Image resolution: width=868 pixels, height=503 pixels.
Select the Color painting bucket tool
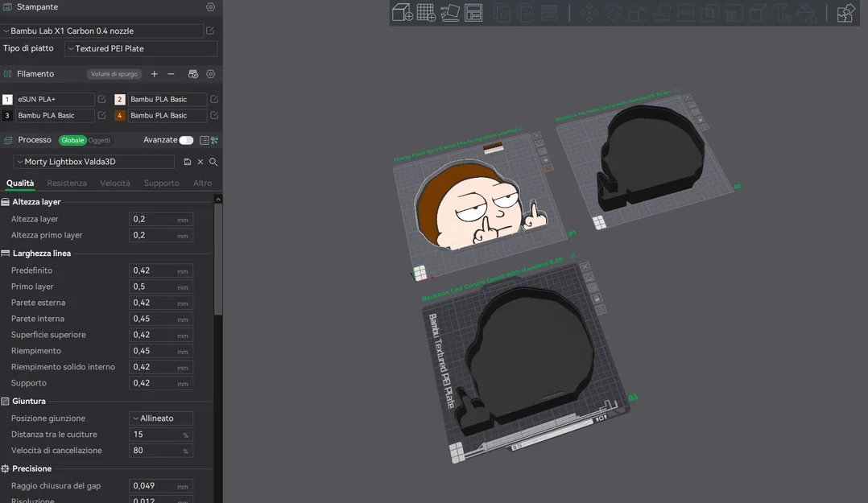tap(807, 13)
